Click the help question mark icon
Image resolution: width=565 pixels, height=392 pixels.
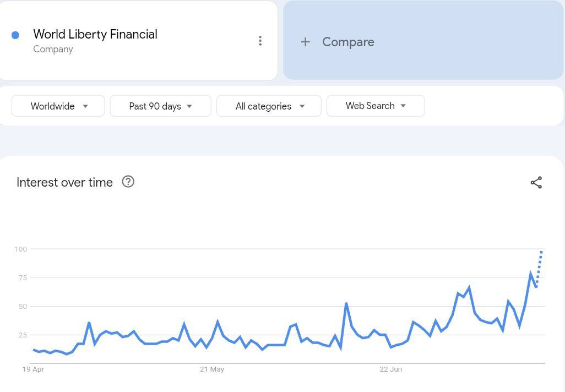[128, 182]
